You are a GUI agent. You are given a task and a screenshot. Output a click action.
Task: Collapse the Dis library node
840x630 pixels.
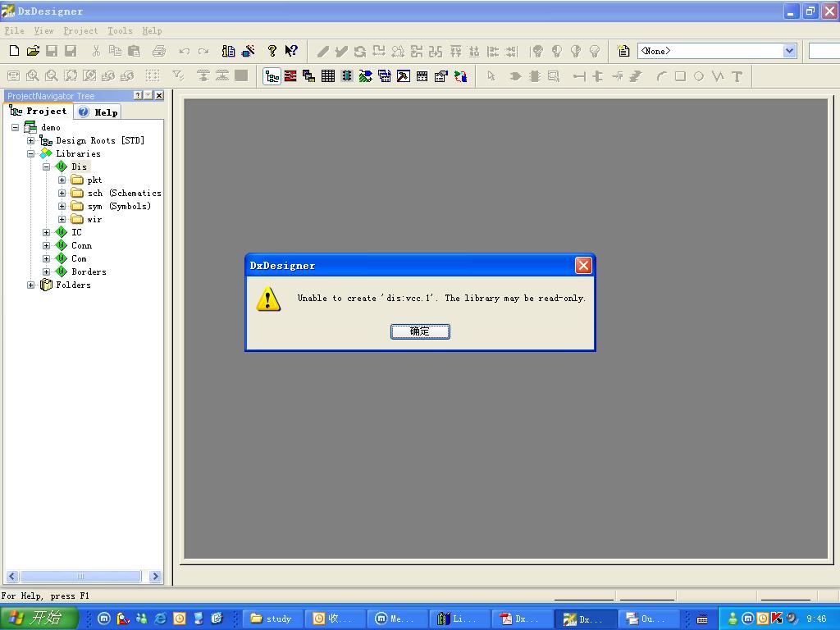[x=47, y=167]
